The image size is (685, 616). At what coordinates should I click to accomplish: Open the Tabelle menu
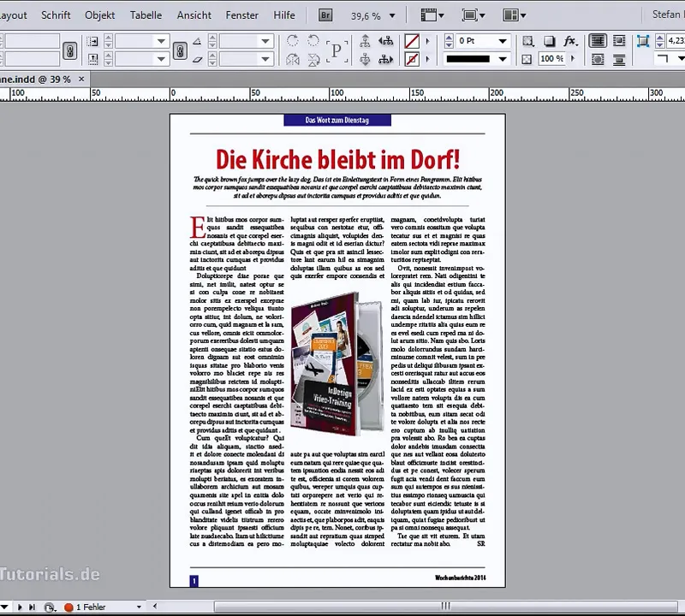[146, 15]
